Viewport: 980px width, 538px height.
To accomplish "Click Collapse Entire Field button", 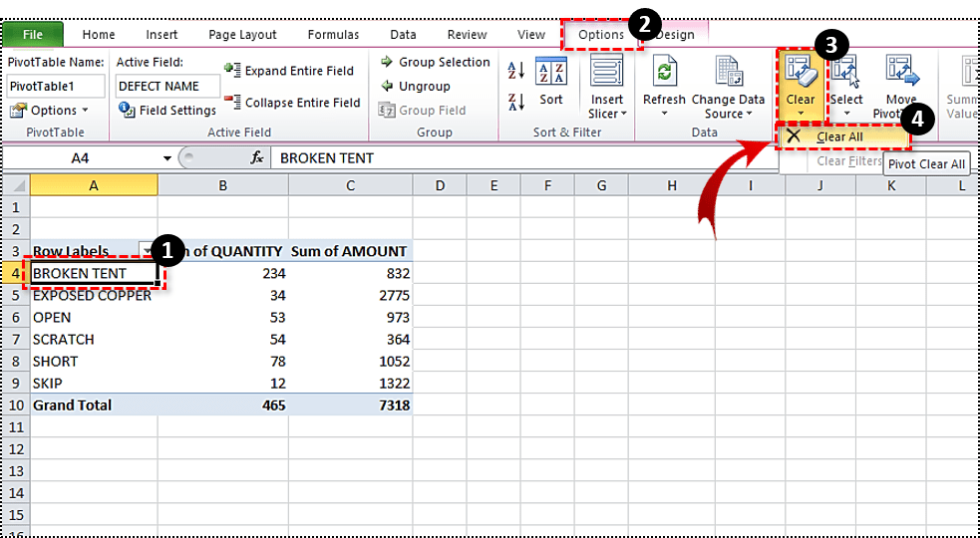I will [x=292, y=103].
